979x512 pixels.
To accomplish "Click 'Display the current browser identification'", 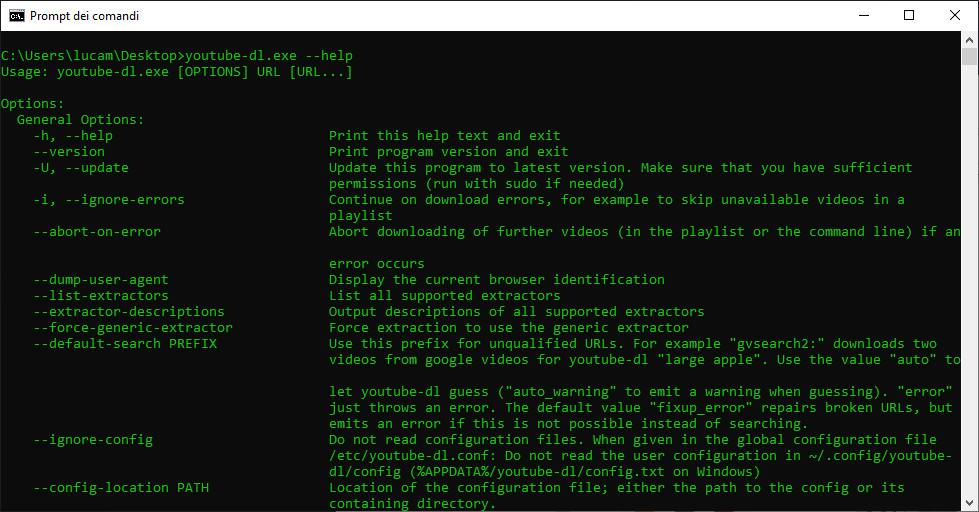I will [x=497, y=280].
